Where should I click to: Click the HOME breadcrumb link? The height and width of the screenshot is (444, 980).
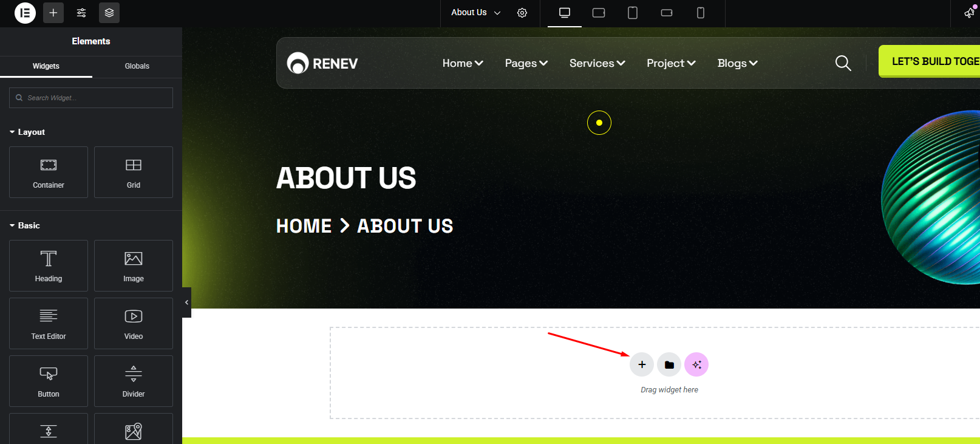coord(304,226)
